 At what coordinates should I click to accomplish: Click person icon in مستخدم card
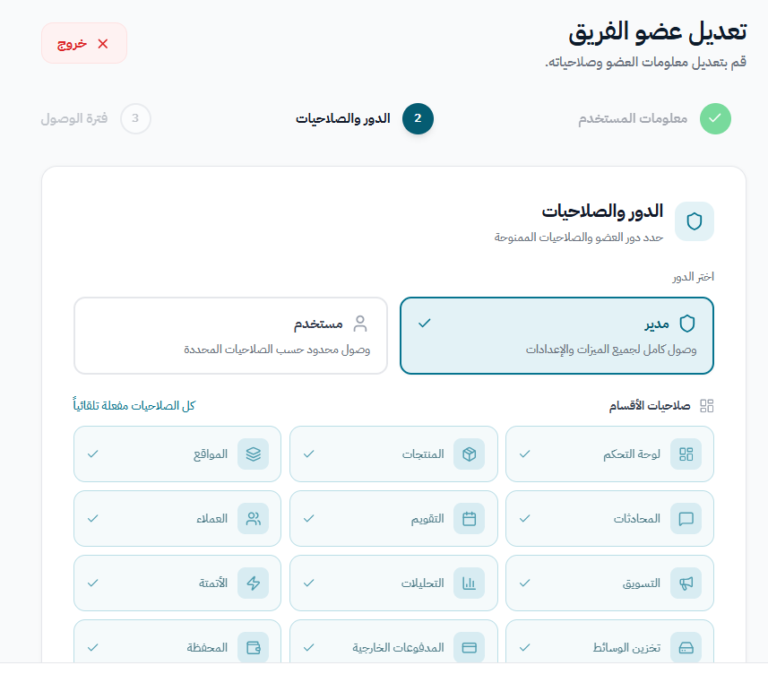click(x=360, y=324)
